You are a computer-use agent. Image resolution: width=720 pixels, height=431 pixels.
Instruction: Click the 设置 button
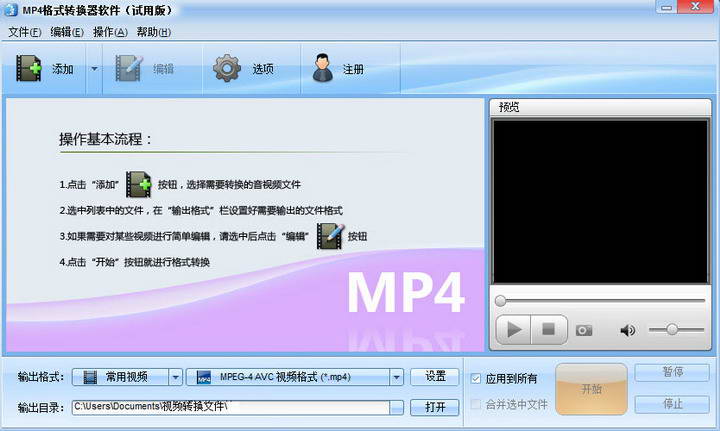coord(435,377)
